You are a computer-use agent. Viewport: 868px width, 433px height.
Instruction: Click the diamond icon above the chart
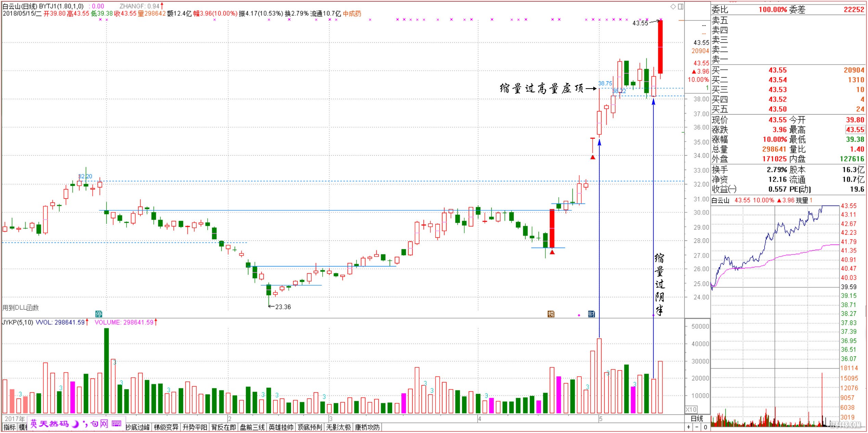pyautogui.click(x=673, y=6)
